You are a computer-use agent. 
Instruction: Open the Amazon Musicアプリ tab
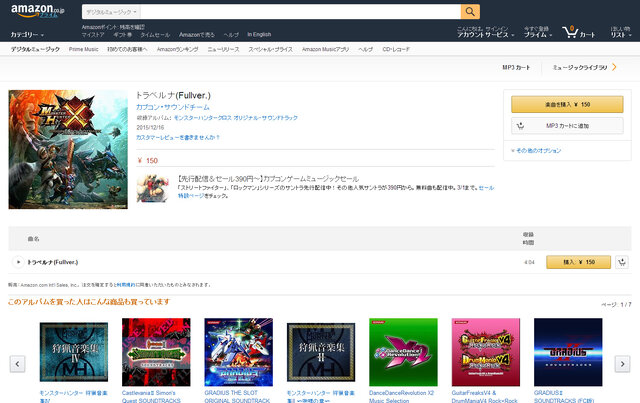pyautogui.click(x=326, y=49)
